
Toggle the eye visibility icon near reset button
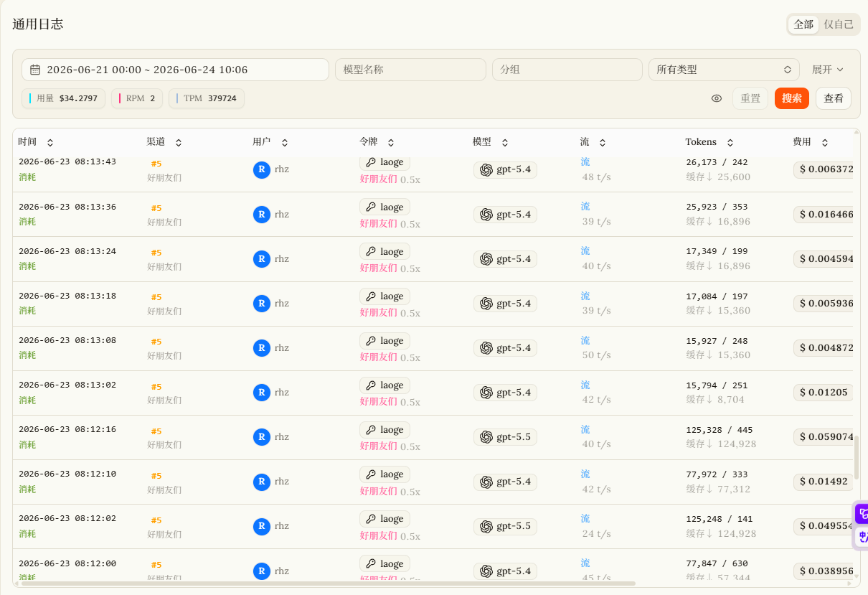click(x=717, y=98)
